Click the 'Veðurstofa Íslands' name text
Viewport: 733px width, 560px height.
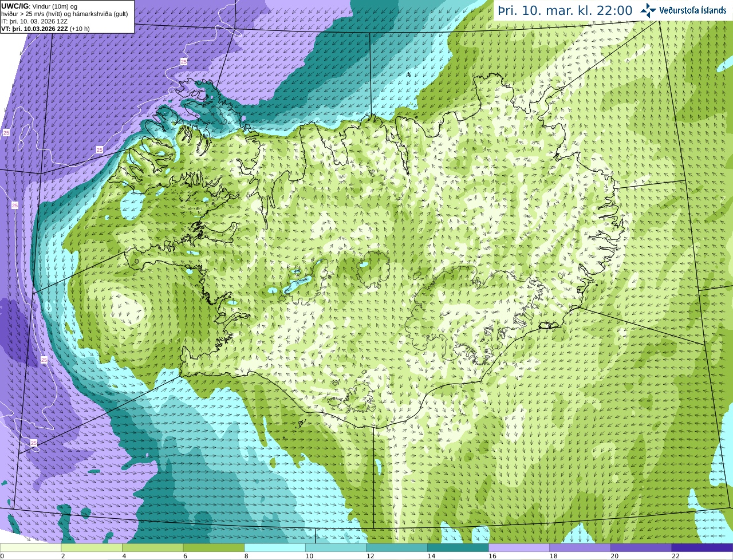click(693, 10)
